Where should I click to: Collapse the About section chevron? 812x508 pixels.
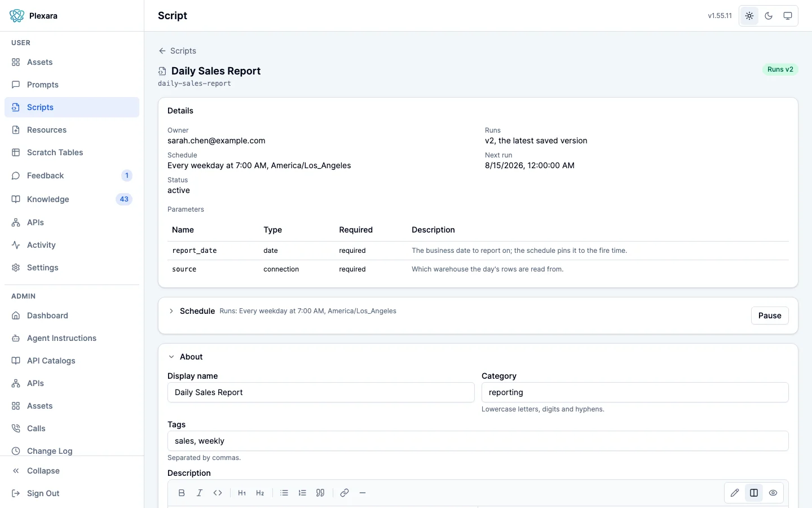pos(171,357)
